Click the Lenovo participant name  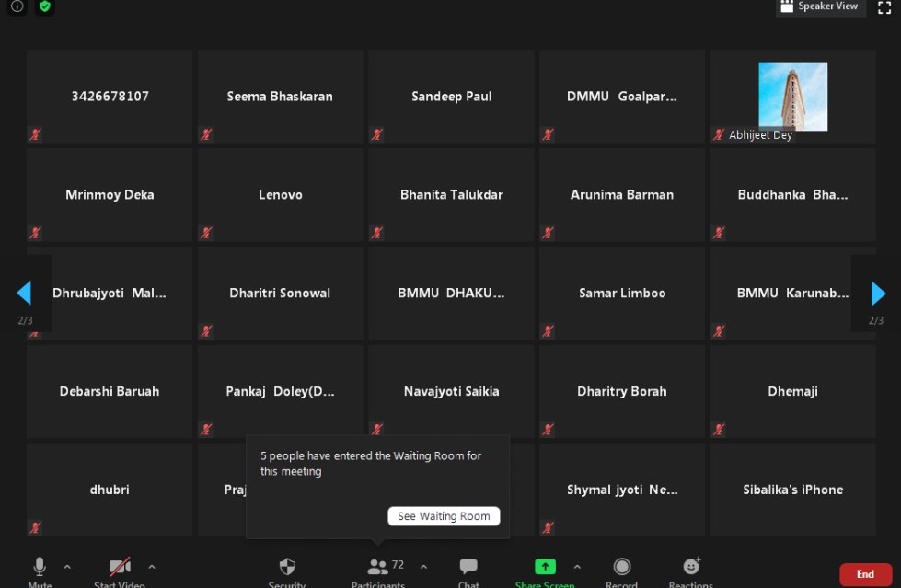pyautogui.click(x=281, y=195)
